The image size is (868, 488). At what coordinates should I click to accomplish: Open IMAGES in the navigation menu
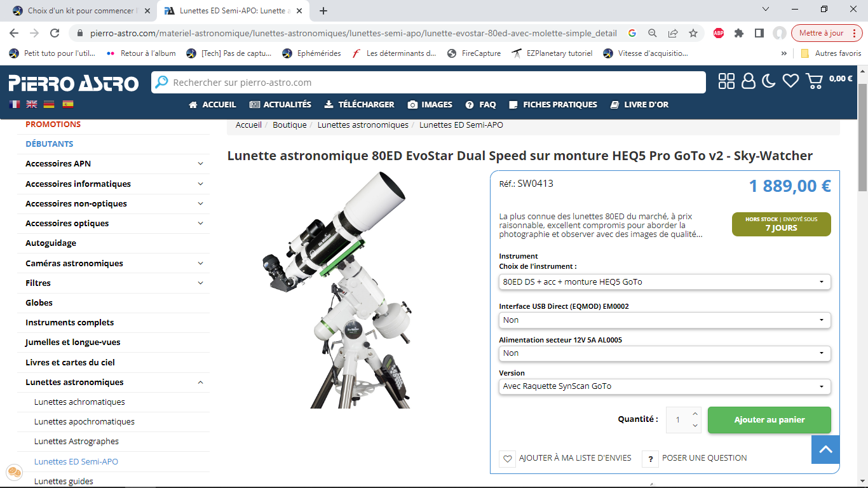click(x=430, y=105)
